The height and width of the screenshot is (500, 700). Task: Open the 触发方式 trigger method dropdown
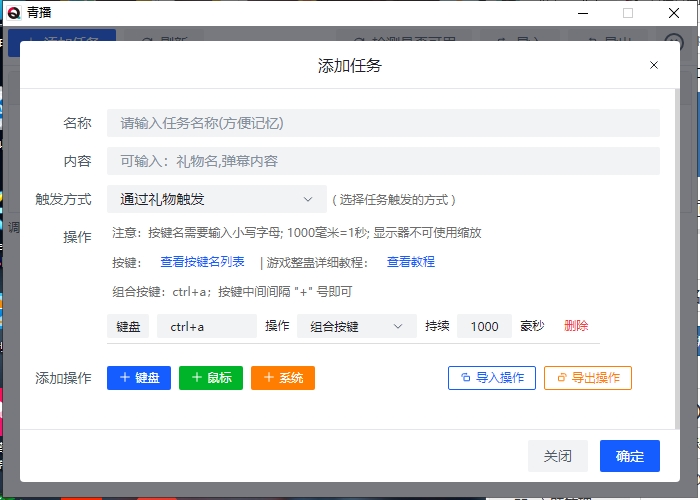click(216, 199)
